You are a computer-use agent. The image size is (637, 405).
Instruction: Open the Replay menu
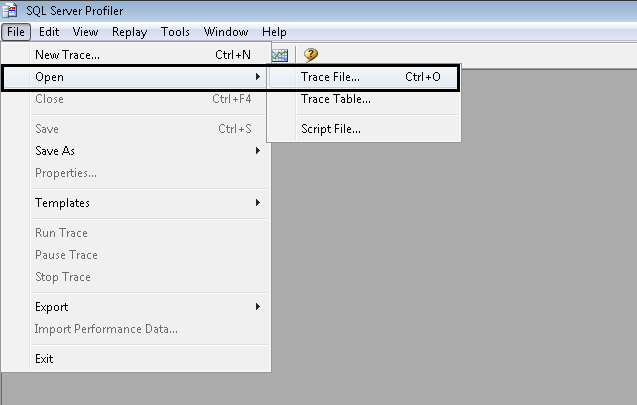pos(130,32)
